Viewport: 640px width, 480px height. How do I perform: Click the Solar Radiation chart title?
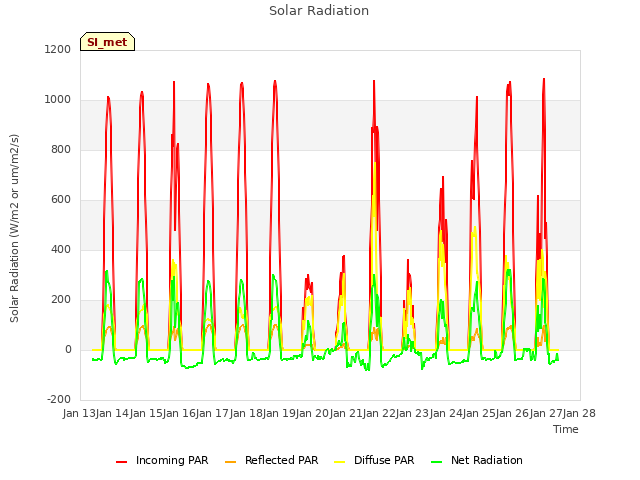[319, 11]
